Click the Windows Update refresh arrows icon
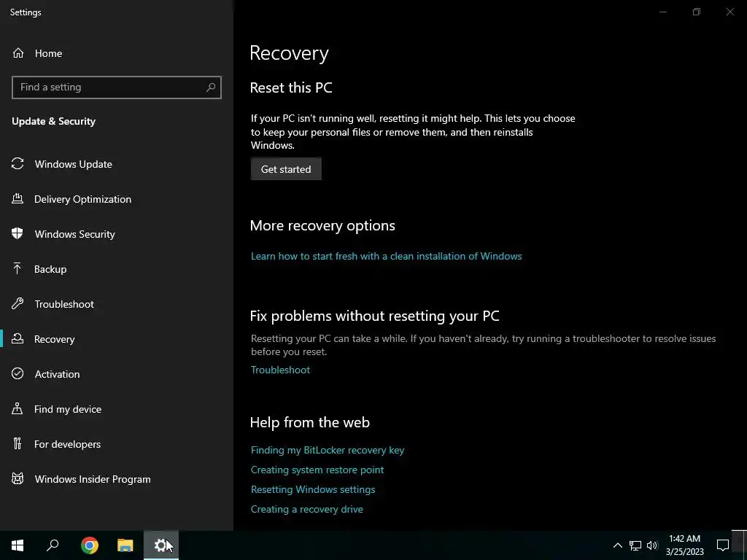747x560 pixels. pos(18,164)
